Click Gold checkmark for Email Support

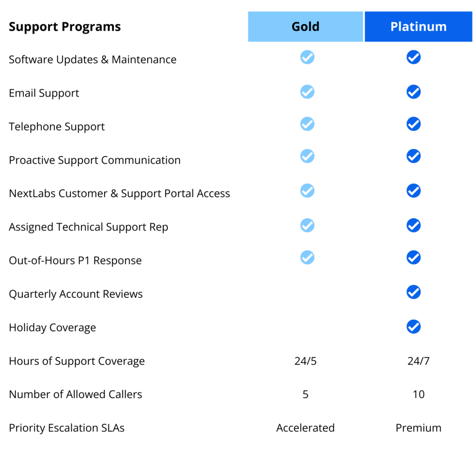tap(307, 92)
